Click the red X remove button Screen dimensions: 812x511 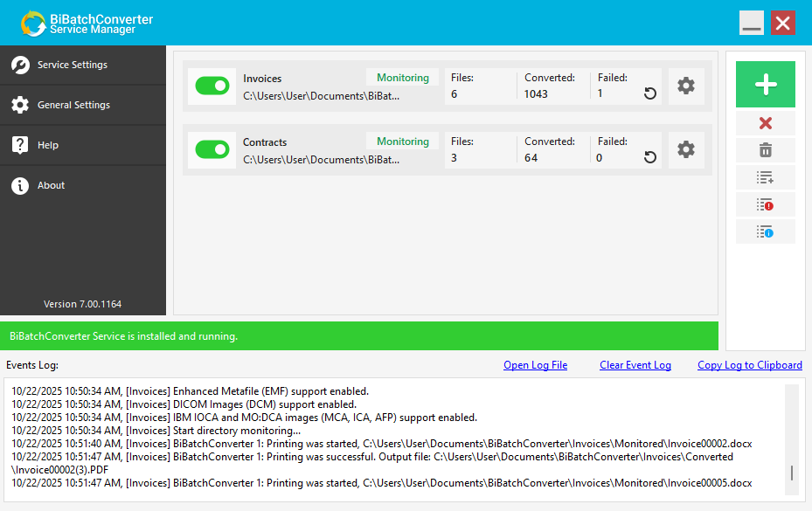(x=765, y=123)
